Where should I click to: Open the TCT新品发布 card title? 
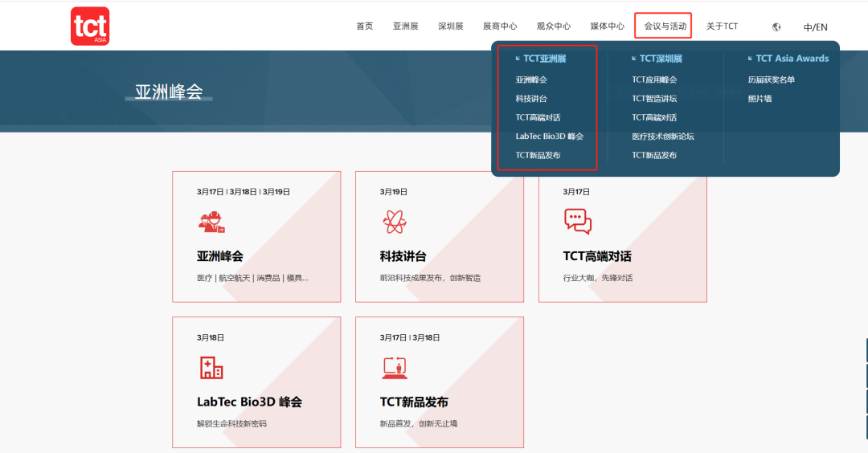pos(414,402)
